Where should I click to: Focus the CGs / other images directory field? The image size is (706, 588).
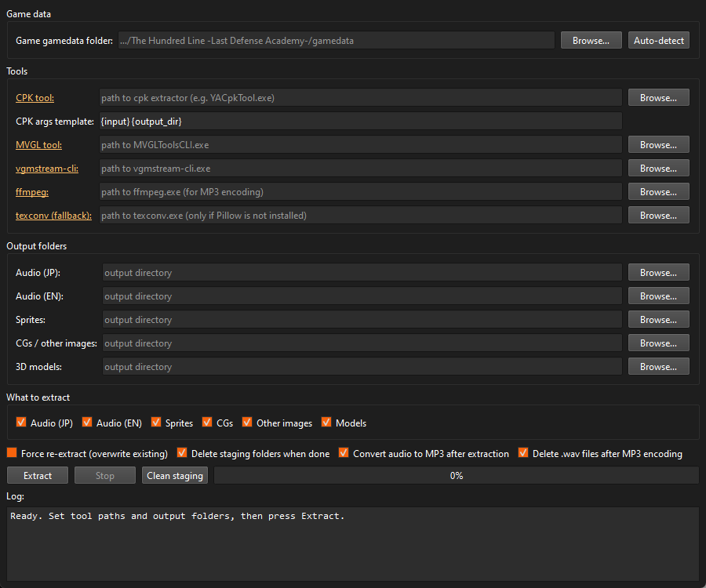[362, 343]
